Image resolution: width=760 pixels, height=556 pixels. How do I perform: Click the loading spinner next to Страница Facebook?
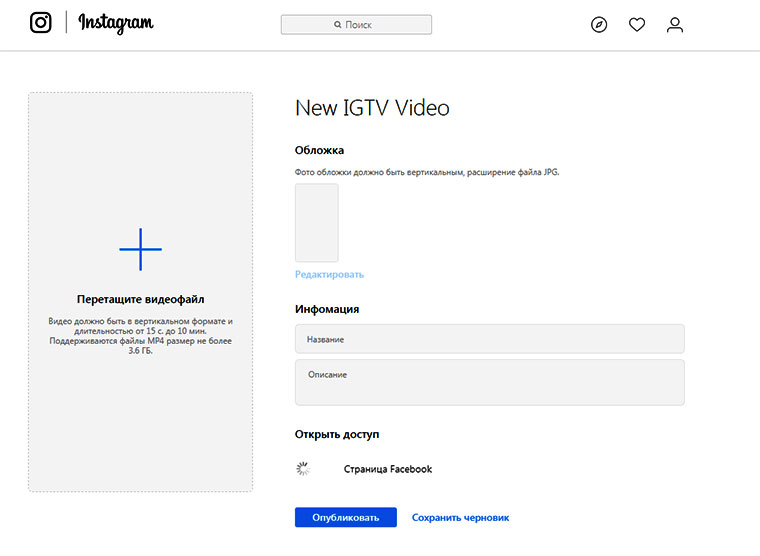pyautogui.click(x=303, y=469)
